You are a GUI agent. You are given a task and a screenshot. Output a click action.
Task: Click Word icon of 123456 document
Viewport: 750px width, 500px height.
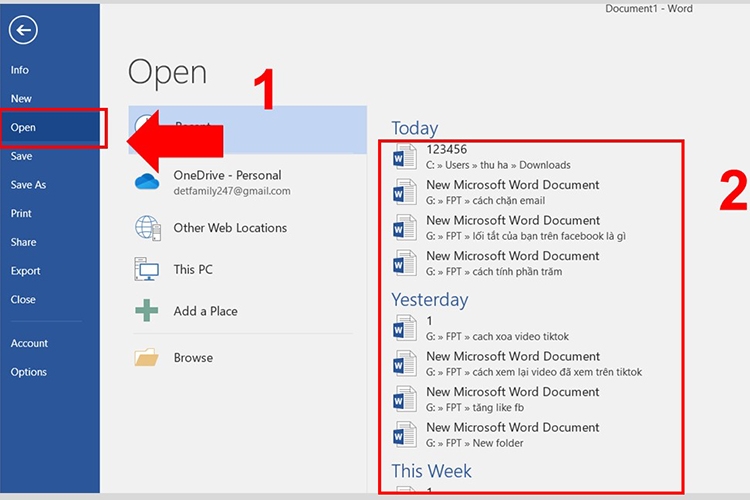404,156
